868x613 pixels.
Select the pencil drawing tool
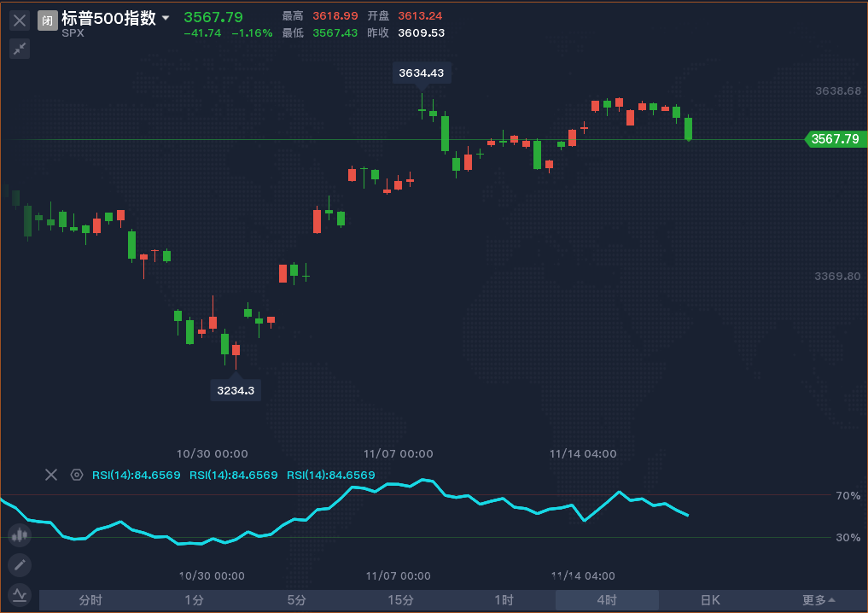(20, 565)
